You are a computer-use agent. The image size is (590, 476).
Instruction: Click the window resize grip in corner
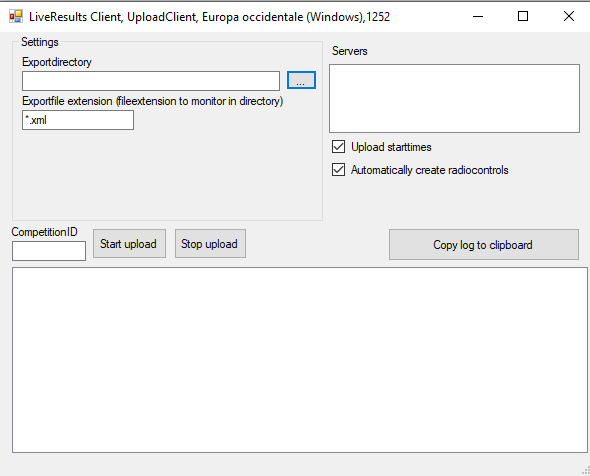[585, 471]
